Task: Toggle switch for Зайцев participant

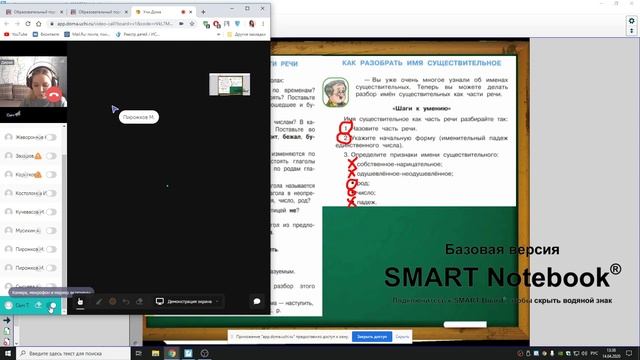Action: tap(51, 156)
